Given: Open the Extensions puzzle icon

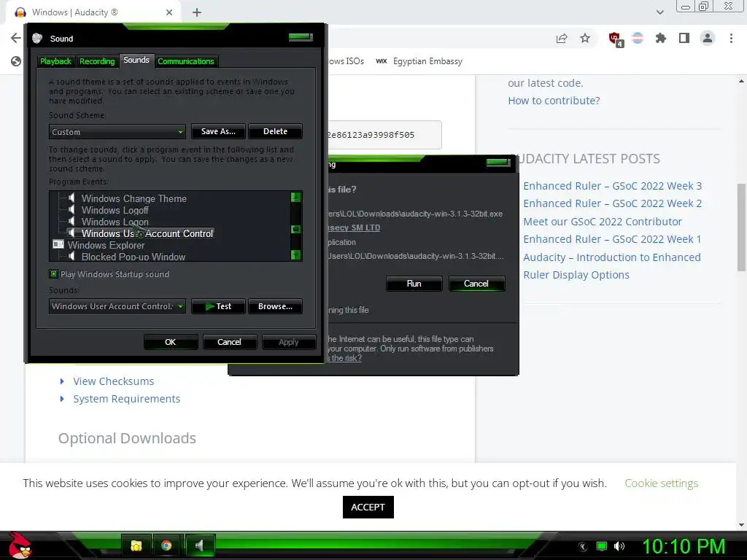Looking at the screenshot, I should point(661,38).
